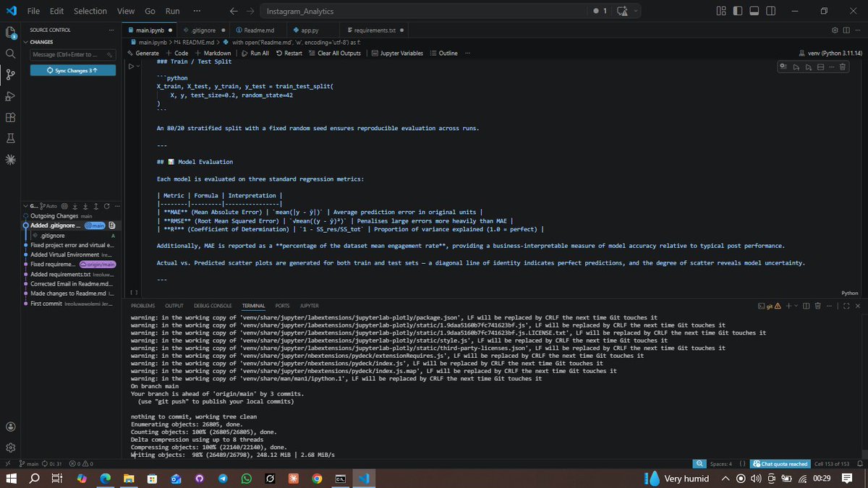Viewport: 868px width, 488px height.
Task: Toggle Auto branch filter in graph
Action: [x=48, y=206]
